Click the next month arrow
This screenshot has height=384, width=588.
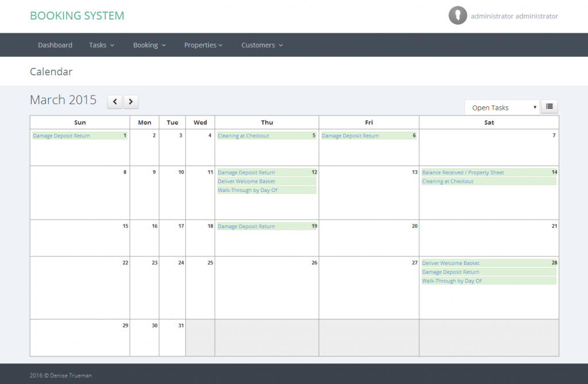130,101
